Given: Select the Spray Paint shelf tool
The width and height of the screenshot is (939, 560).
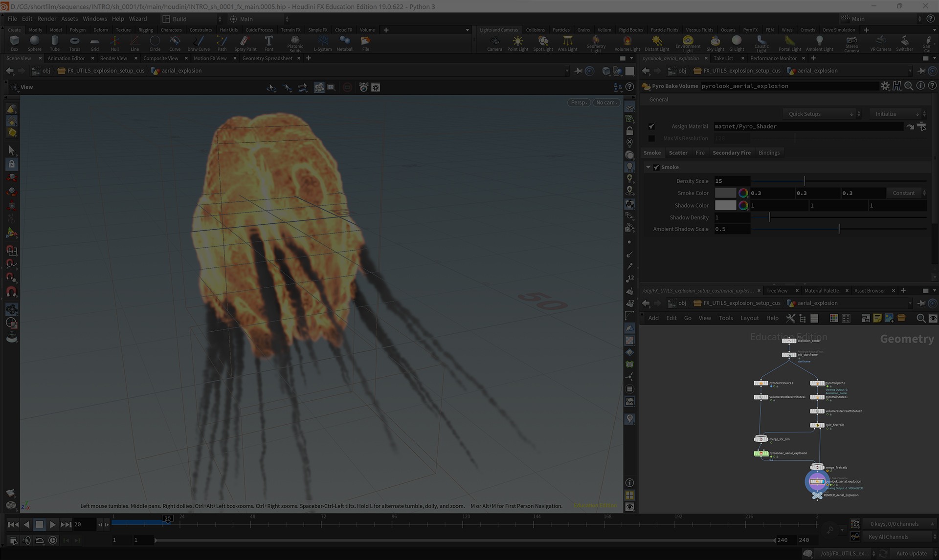Looking at the screenshot, I should (x=245, y=43).
